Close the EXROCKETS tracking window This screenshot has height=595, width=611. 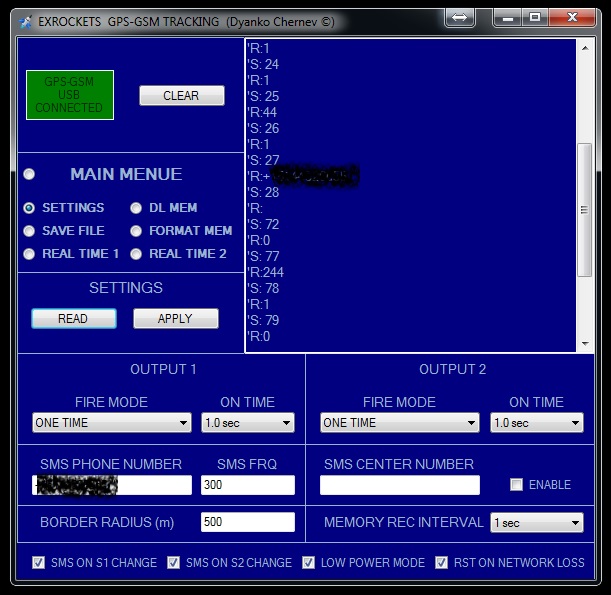tap(572, 18)
